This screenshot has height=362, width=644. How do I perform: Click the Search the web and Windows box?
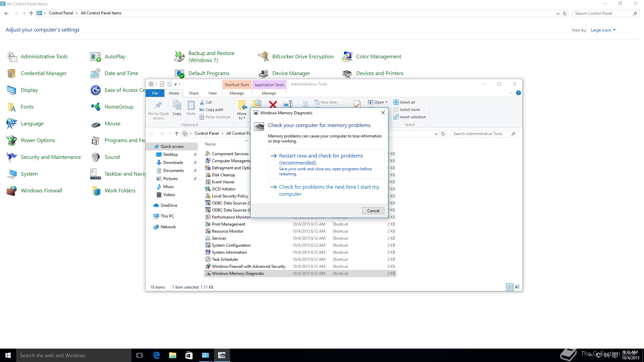click(x=74, y=355)
